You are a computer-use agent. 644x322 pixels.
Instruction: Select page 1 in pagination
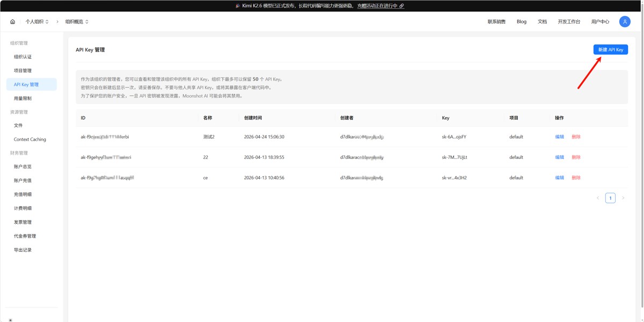click(x=610, y=198)
